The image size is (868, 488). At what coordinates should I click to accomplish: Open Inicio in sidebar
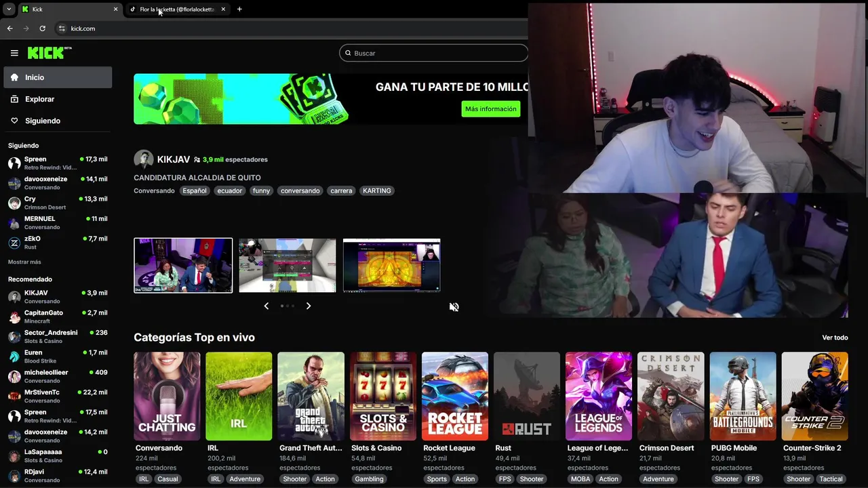click(58, 77)
